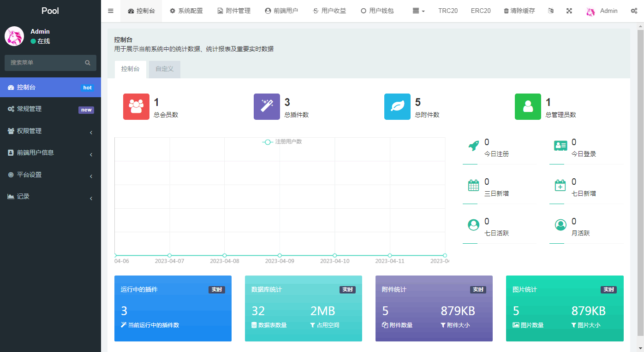Expand the 权限管理 sidebar menu
The height and width of the screenshot is (352, 644).
50,131
